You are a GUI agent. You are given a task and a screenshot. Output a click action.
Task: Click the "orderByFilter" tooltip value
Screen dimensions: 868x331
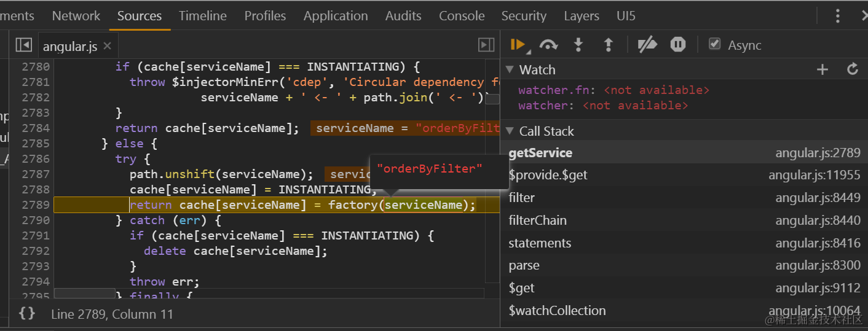coord(430,168)
